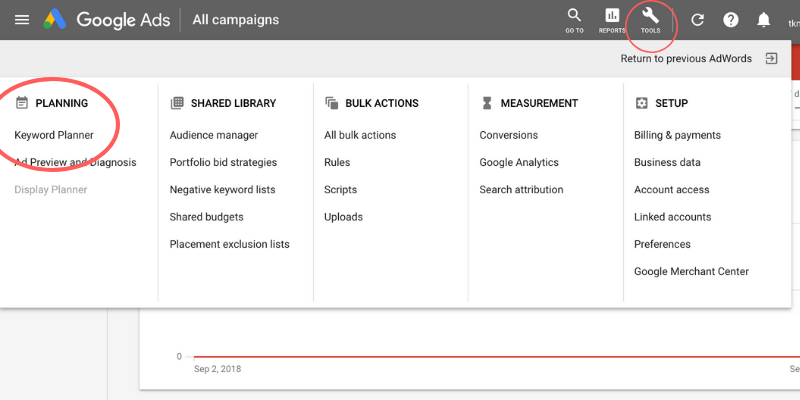Refresh with the reload icon
This screenshot has height=400, width=800.
pyautogui.click(x=697, y=20)
